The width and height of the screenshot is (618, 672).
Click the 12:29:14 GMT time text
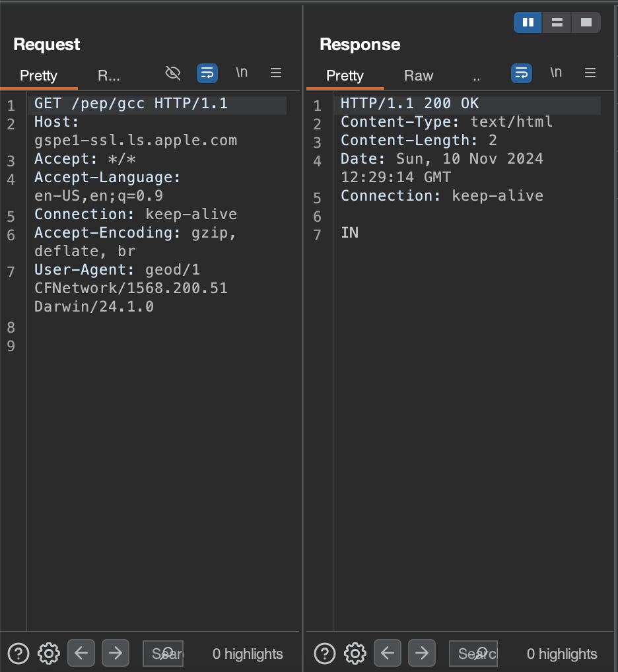coord(395,178)
